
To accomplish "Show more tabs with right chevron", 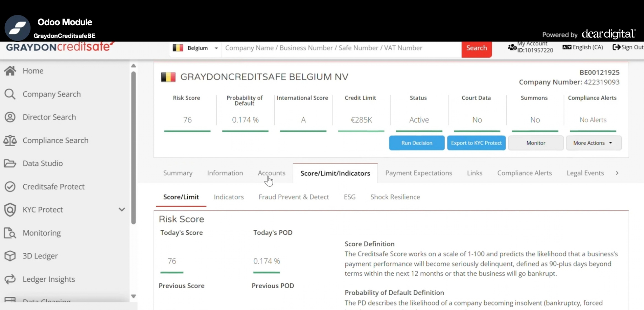I will [617, 173].
